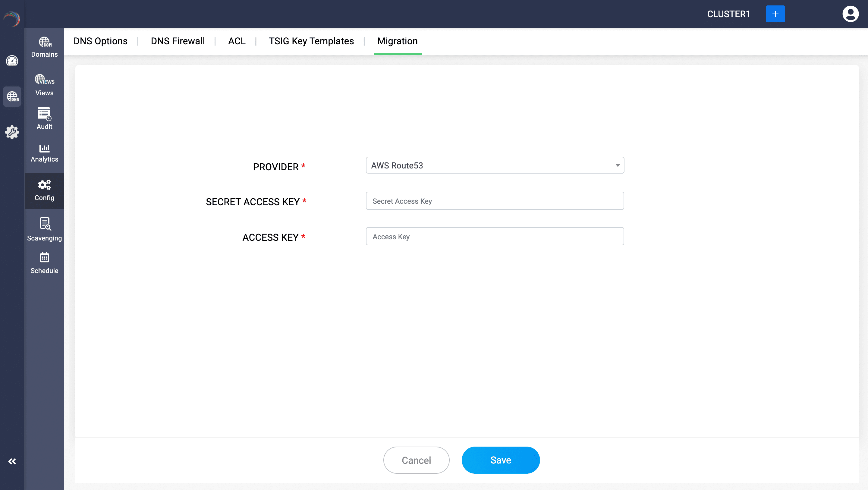Click the Save button

[500, 460]
